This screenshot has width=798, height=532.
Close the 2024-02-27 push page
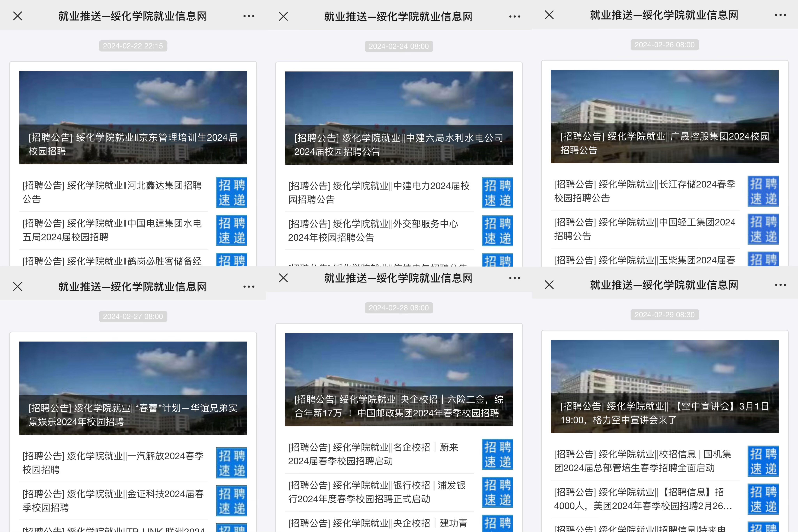click(18, 286)
